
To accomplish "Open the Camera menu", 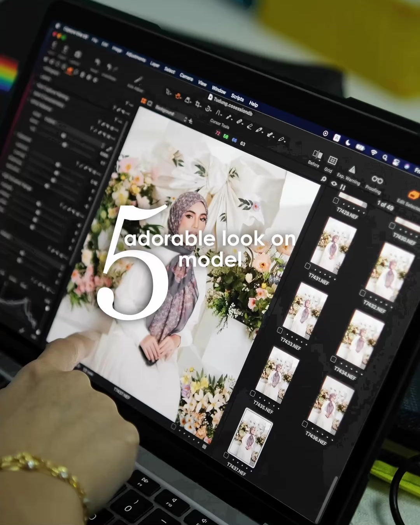I will (x=186, y=76).
